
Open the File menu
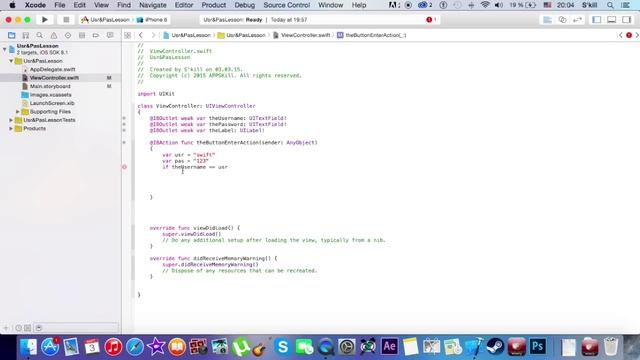pos(60,5)
